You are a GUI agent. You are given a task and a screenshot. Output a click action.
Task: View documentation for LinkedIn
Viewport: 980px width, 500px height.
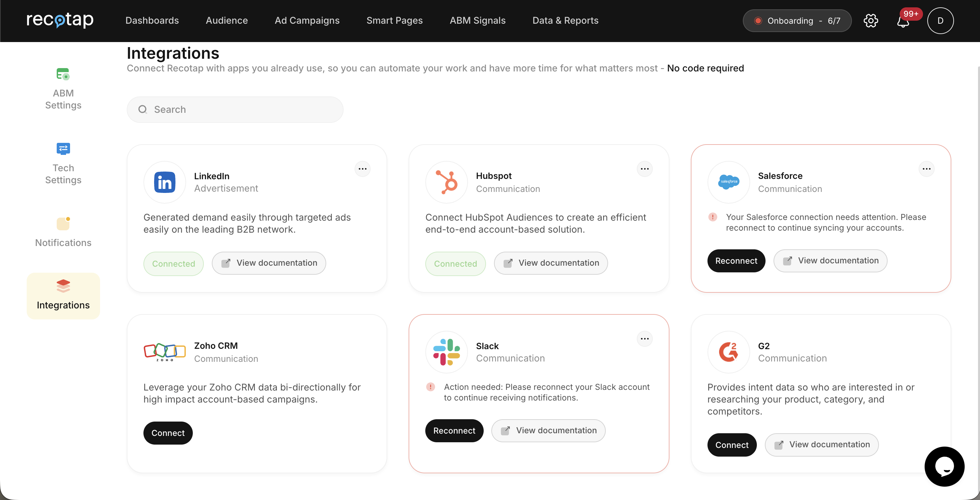tap(269, 263)
